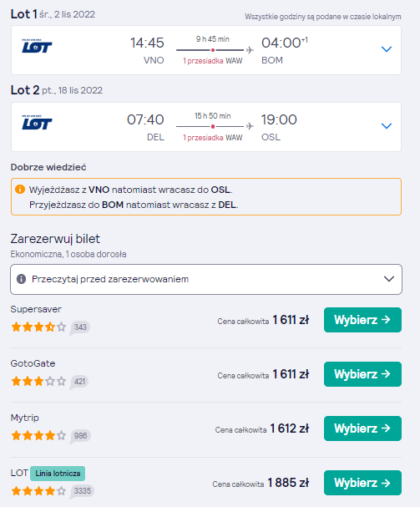Expand Lot 1 VNO to BOM flight details

[x=387, y=49]
